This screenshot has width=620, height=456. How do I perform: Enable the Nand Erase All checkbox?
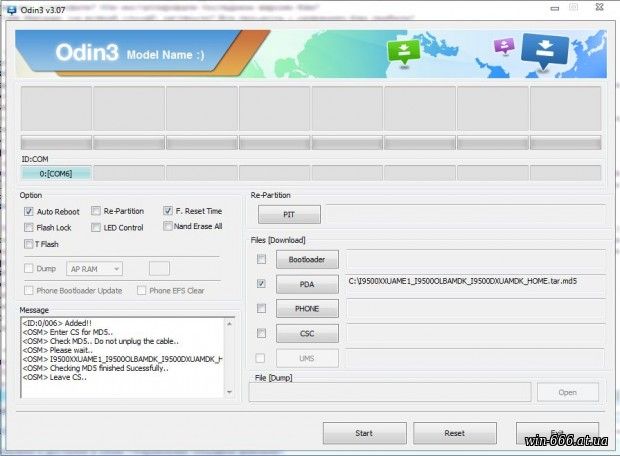click(168, 226)
